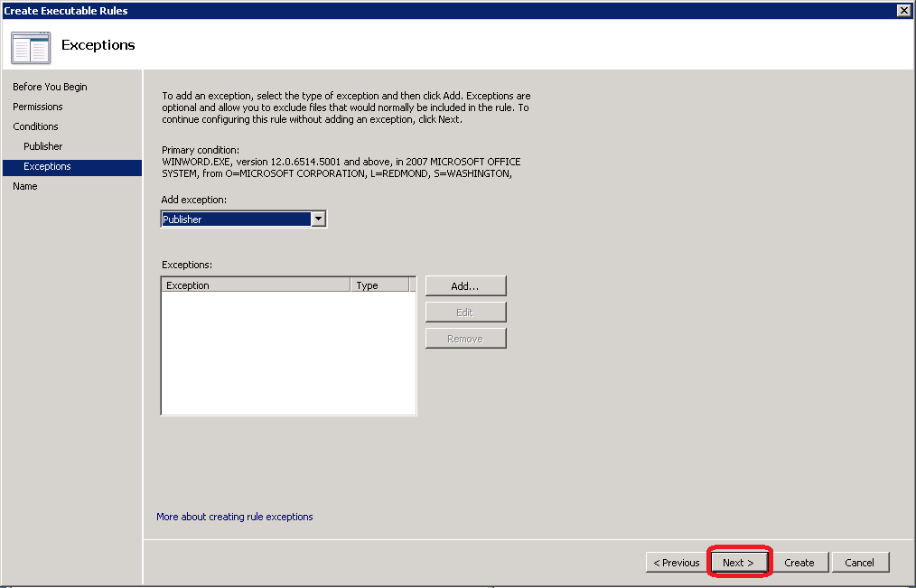The height and width of the screenshot is (588, 916).
Task: Open the Conditions step in the sidebar
Action: (x=35, y=126)
